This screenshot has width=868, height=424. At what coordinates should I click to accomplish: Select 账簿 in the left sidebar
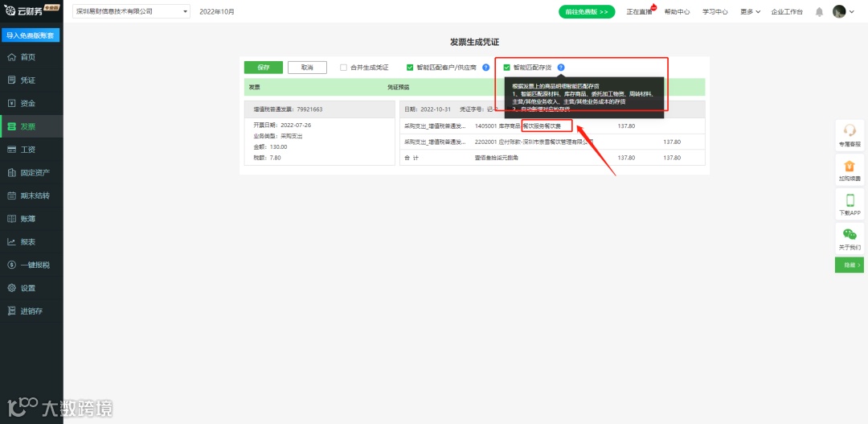pyautogui.click(x=31, y=219)
